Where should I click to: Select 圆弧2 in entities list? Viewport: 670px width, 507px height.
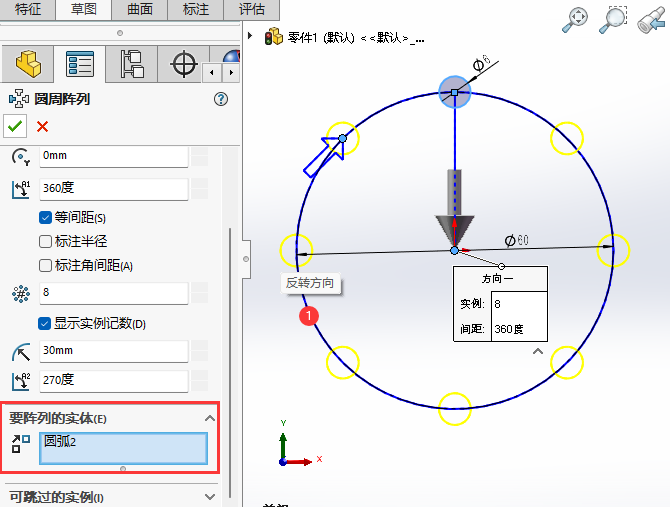pyautogui.click(x=60, y=441)
